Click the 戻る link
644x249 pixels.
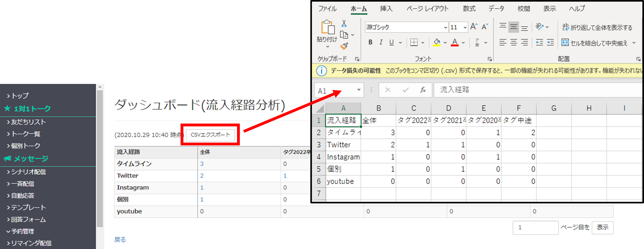pyautogui.click(x=120, y=240)
